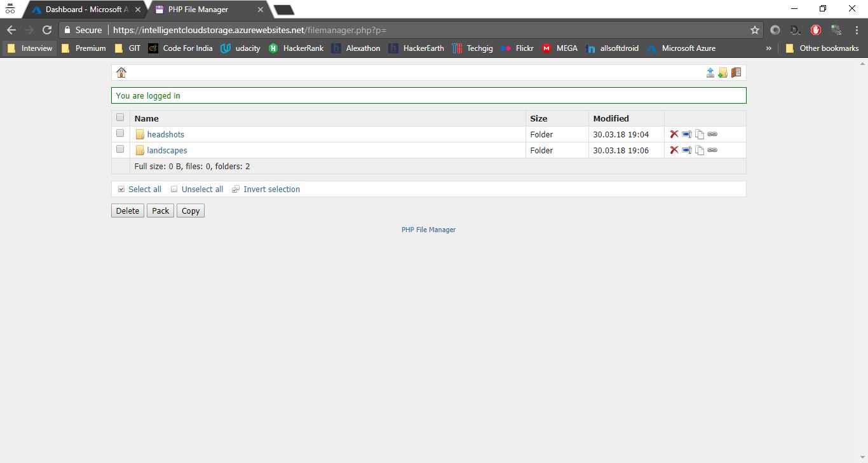Bookmark this page with the star
The width and height of the screenshot is (868, 463).
point(755,30)
